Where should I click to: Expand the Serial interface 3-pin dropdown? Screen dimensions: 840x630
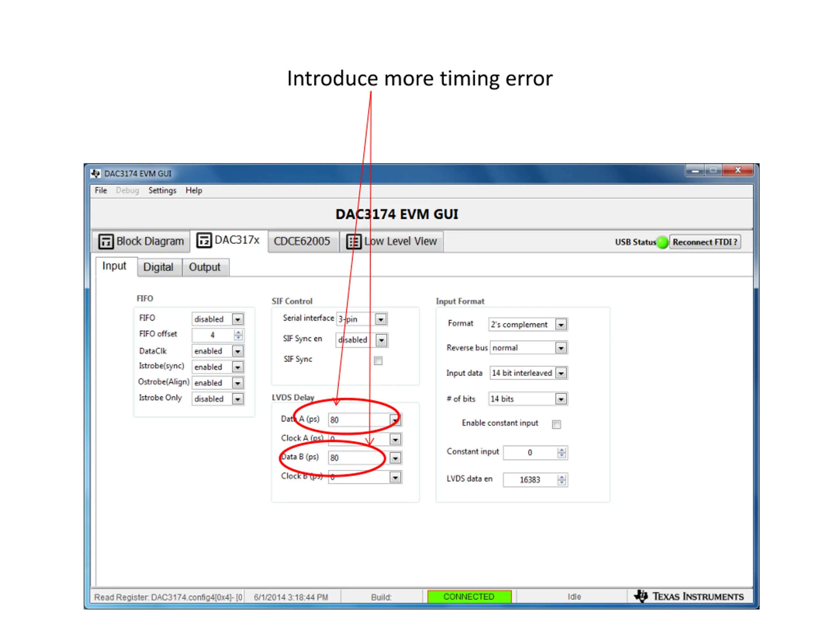pyautogui.click(x=381, y=319)
